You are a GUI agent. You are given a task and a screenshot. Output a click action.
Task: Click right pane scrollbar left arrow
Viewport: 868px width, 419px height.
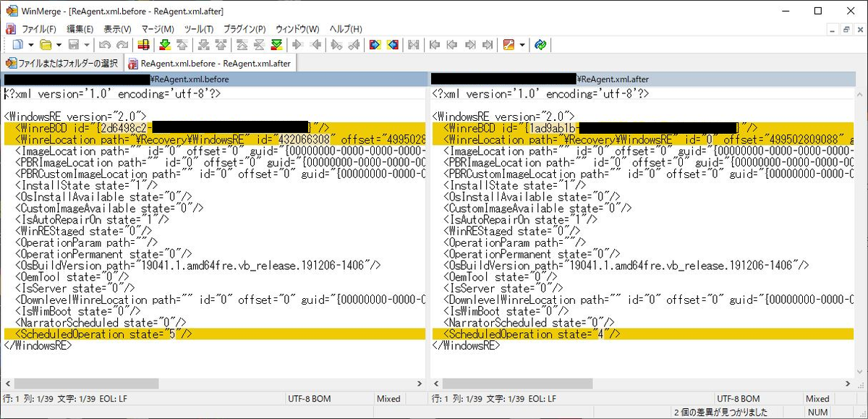[x=437, y=384]
